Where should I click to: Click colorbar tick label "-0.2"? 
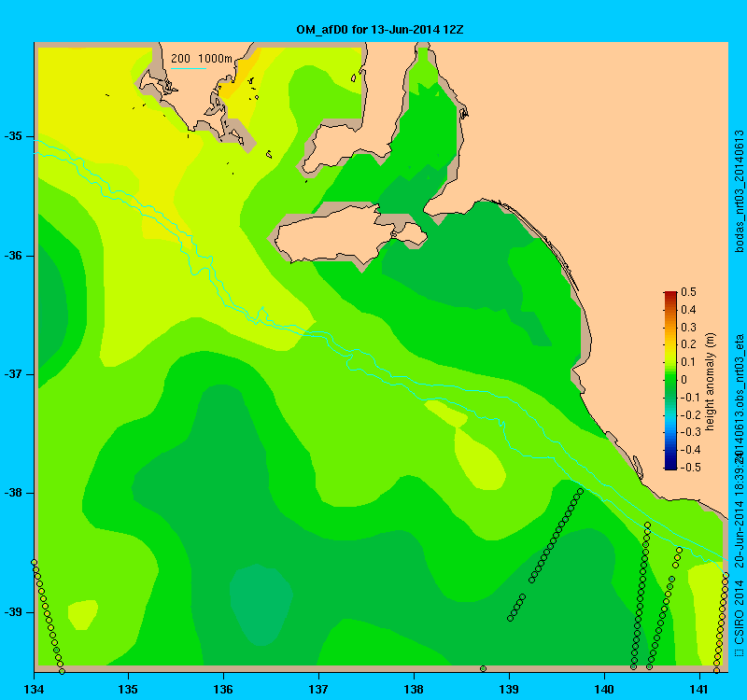[689, 414]
